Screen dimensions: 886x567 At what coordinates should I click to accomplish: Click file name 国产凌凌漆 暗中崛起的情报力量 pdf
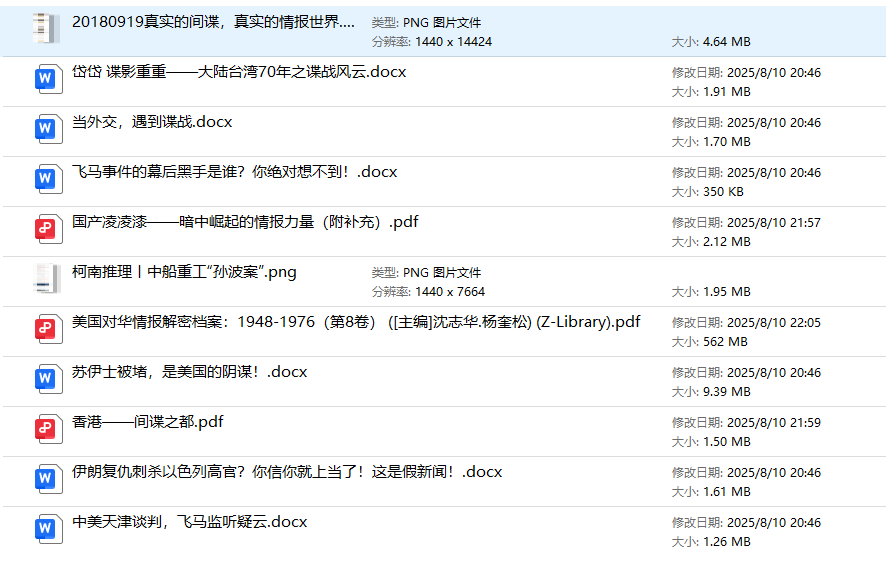pyautogui.click(x=245, y=222)
